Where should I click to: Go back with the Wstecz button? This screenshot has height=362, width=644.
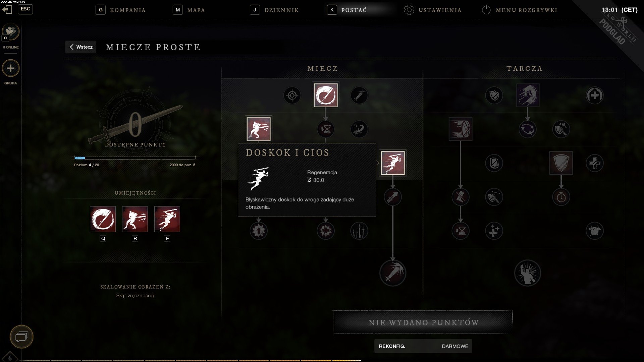pyautogui.click(x=81, y=47)
